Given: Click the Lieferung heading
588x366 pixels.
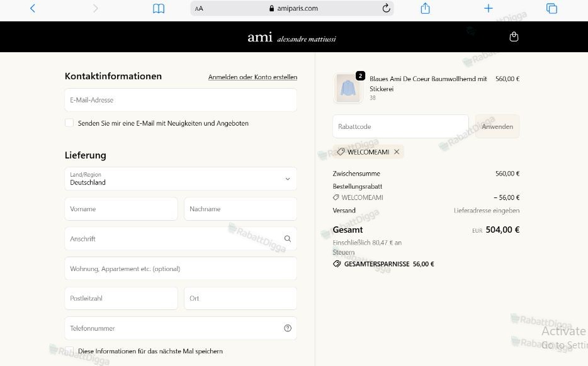Looking at the screenshot, I should click(x=86, y=155).
